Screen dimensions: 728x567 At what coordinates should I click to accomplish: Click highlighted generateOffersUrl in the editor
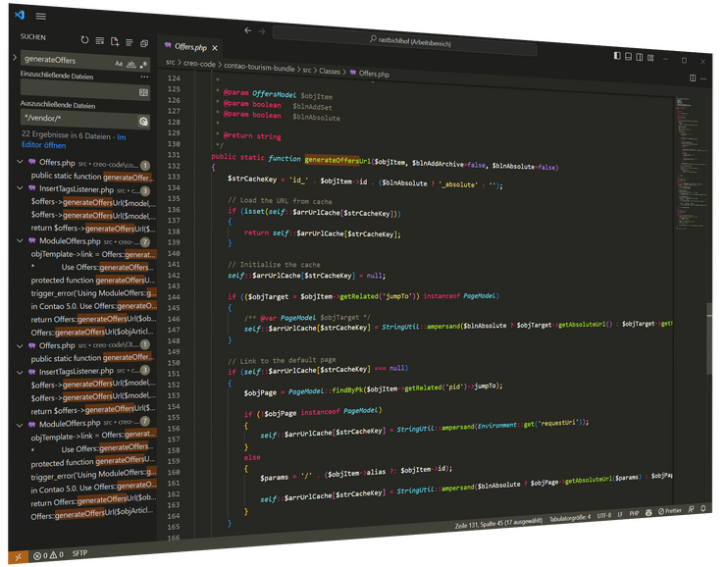click(x=338, y=161)
